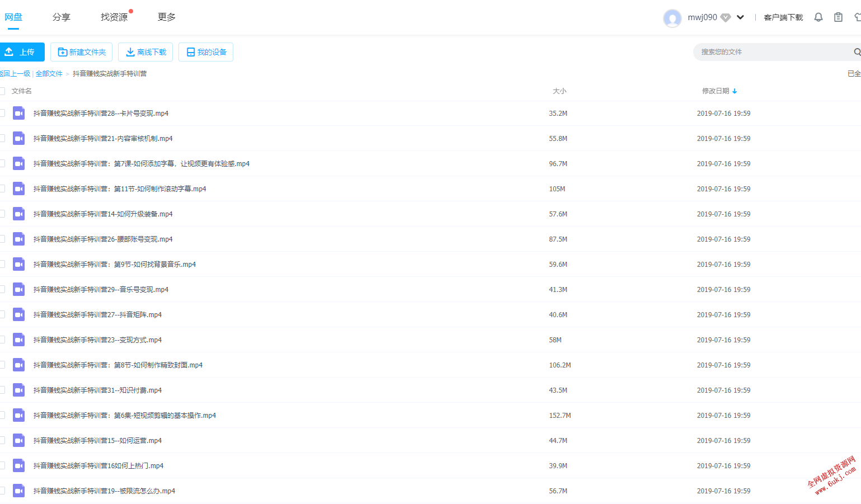Screen dimensions: 861x504
Task: Tick checkbox for 第11节-如何制作滚动字幕.mp4
Action: 2,189
